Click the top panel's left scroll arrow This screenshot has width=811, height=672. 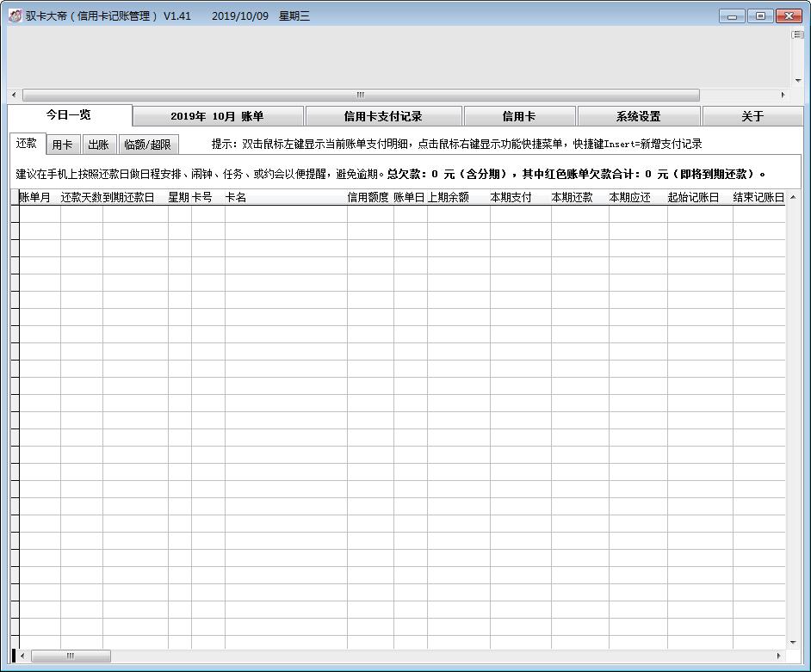[x=14, y=96]
